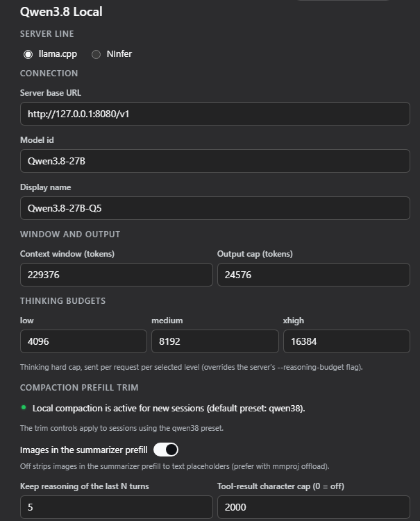Click the Tool-result character cap field
The height and width of the screenshot is (521, 420).
pyautogui.click(x=314, y=507)
